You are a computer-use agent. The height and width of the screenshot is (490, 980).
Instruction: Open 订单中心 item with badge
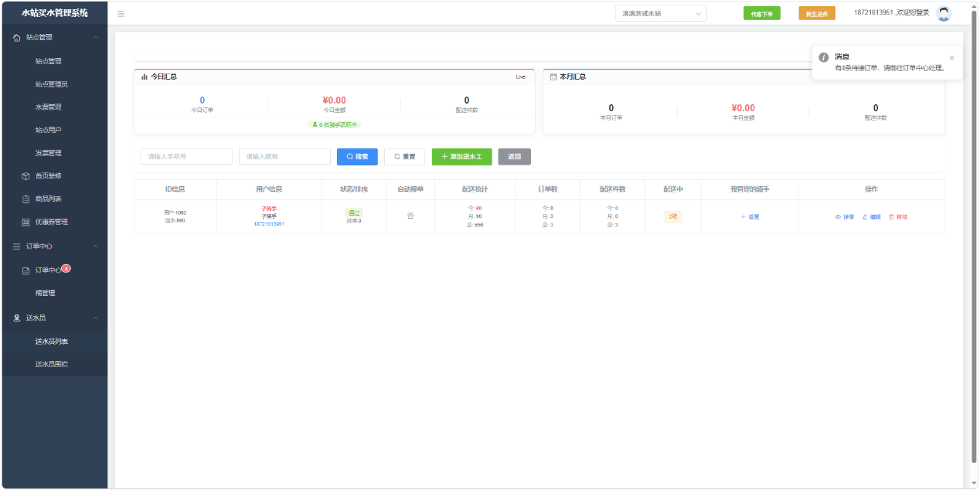48,271
